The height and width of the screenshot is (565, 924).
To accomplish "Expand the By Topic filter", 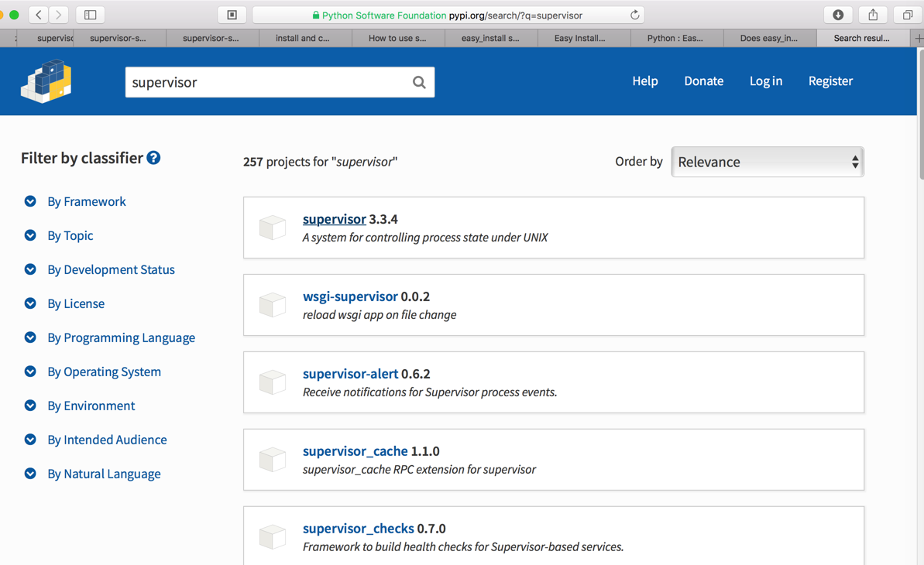I will click(58, 235).
